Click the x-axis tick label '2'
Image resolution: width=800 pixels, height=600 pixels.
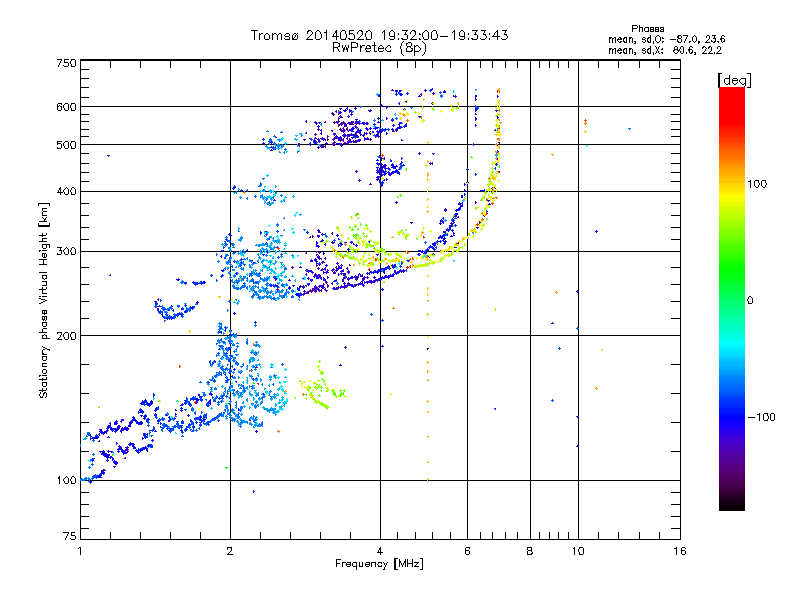pos(230,551)
